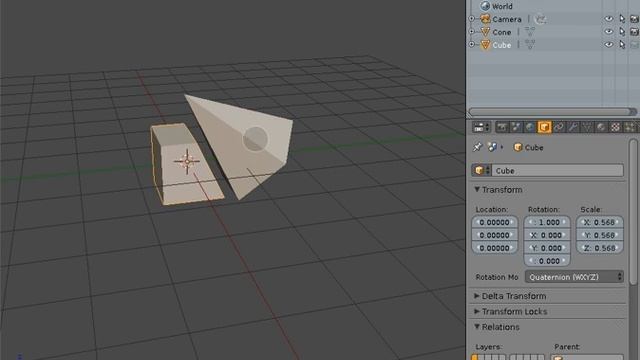This screenshot has width=640, height=360.
Task: Click the highlighted Cube object icon in outliner
Action: [485, 44]
